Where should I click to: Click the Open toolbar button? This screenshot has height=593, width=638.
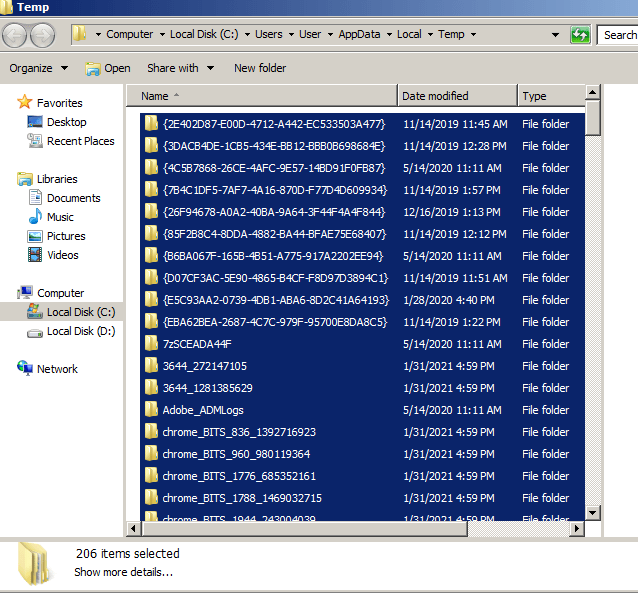tap(107, 68)
